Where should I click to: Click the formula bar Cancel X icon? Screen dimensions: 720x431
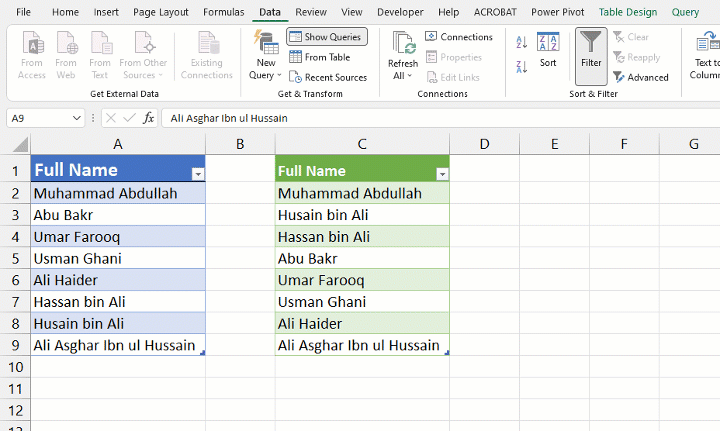111,118
